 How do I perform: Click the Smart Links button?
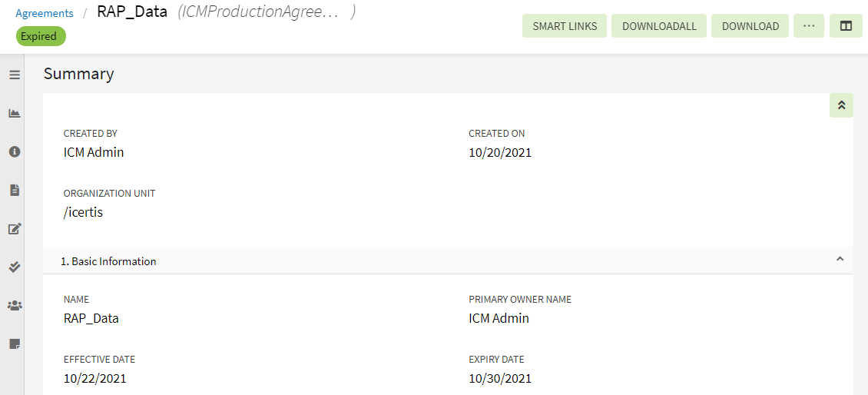tap(565, 26)
